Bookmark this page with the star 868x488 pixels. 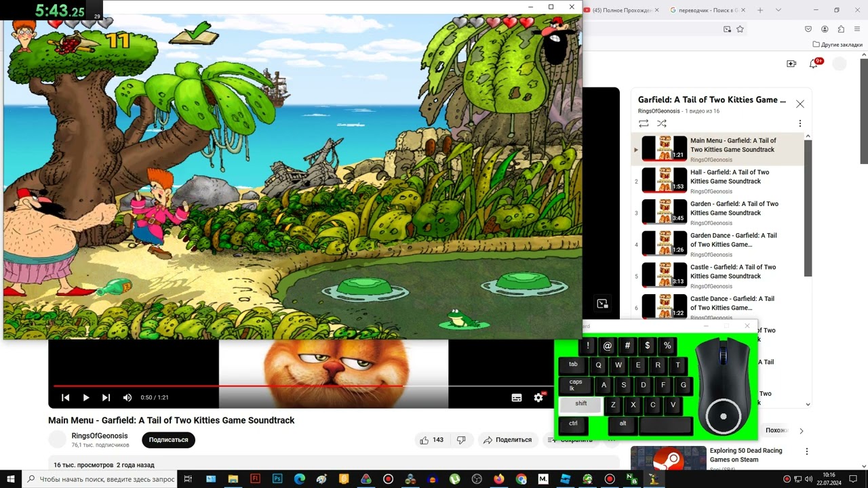[x=740, y=29]
